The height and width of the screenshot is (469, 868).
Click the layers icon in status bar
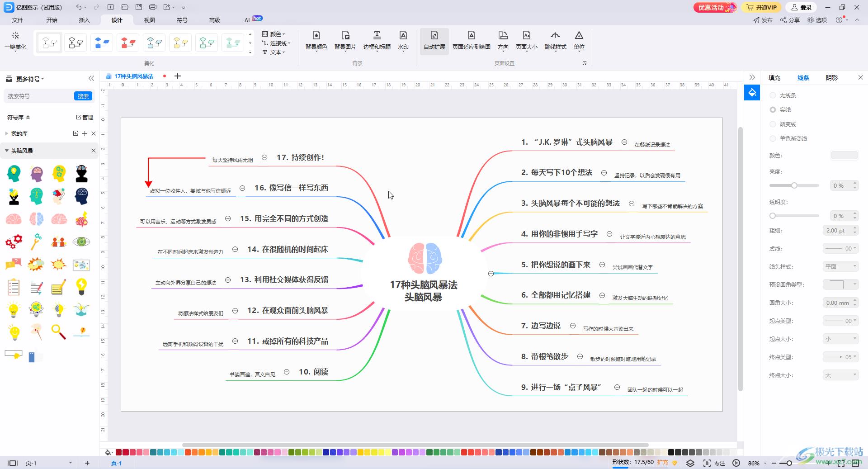coord(690,463)
